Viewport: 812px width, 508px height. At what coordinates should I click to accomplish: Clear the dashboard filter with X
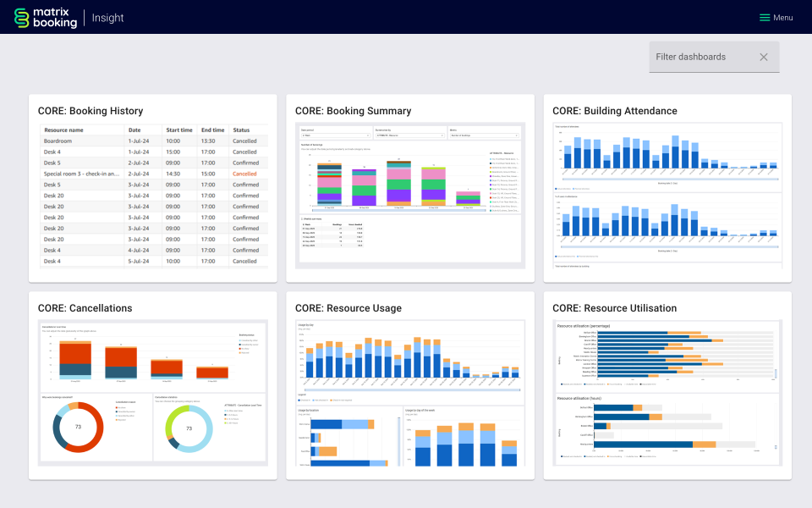(x=763, y=57)
